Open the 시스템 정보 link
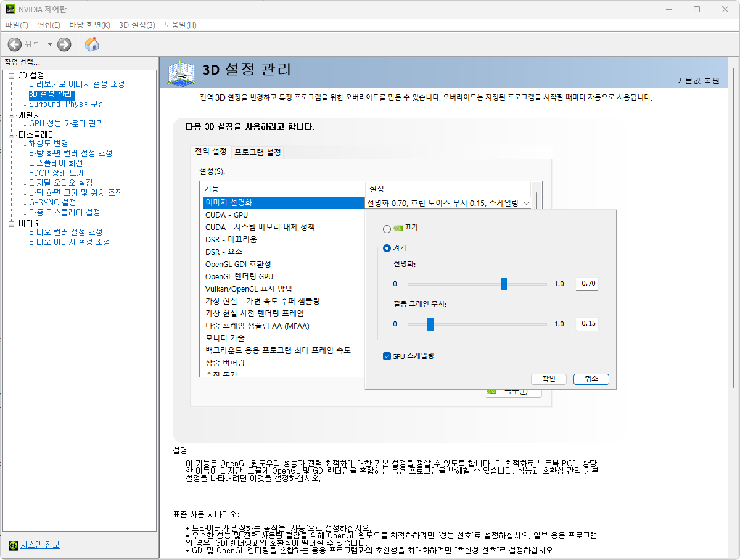The height and width of the screenshot is (560, 740). tap(40, 545)
